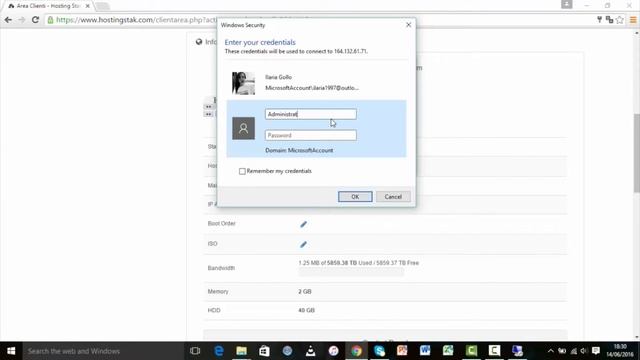This screenshot has width=640, height=360.
Task: Open Microsoft Word from the taskbar
Action: (425, 351)
